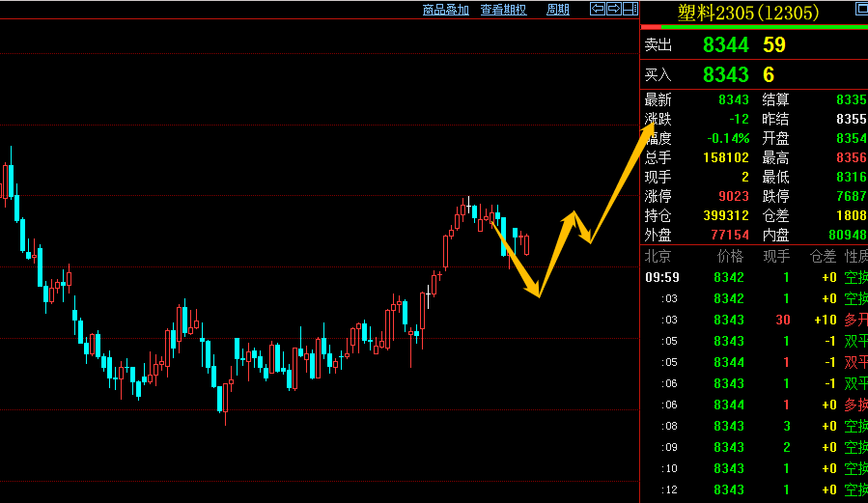This screenshot has height=503, width=868.
Task: Click the 最新 value 8343
Action: 734,99
